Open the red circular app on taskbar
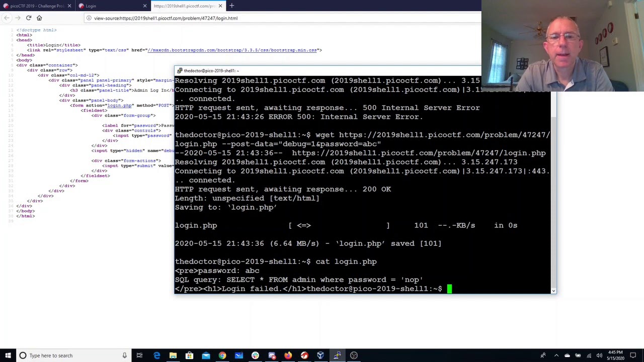 (304, 355)
